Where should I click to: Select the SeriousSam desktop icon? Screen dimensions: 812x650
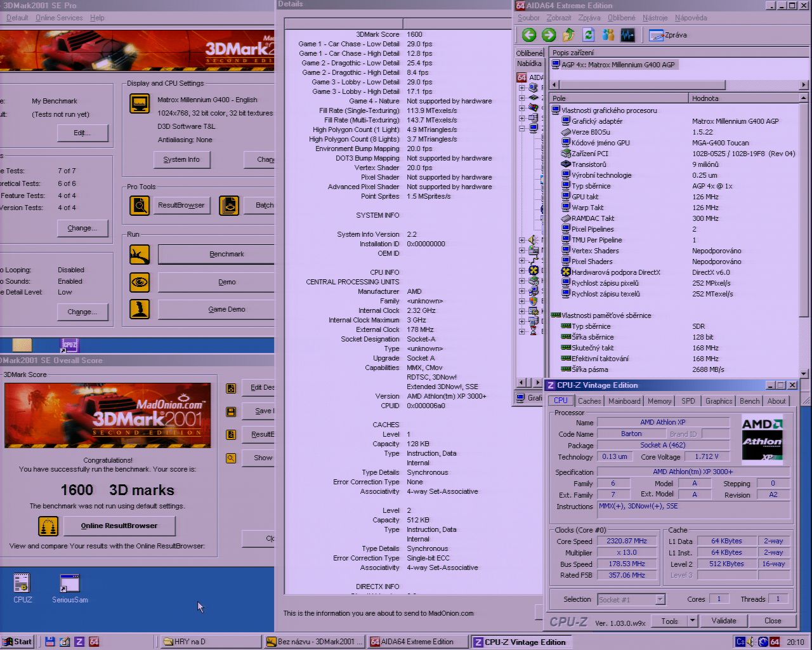(x=70, y=588)
